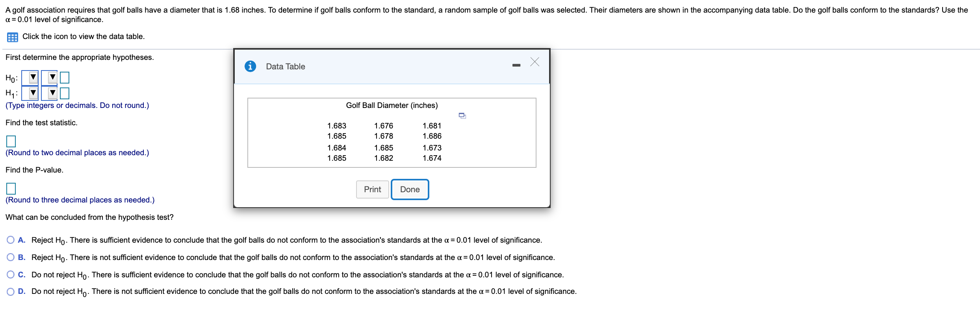This screenshot has width=980, height=312.
Task: Click the value 1.681 in the table
Action: pos(432,126)
